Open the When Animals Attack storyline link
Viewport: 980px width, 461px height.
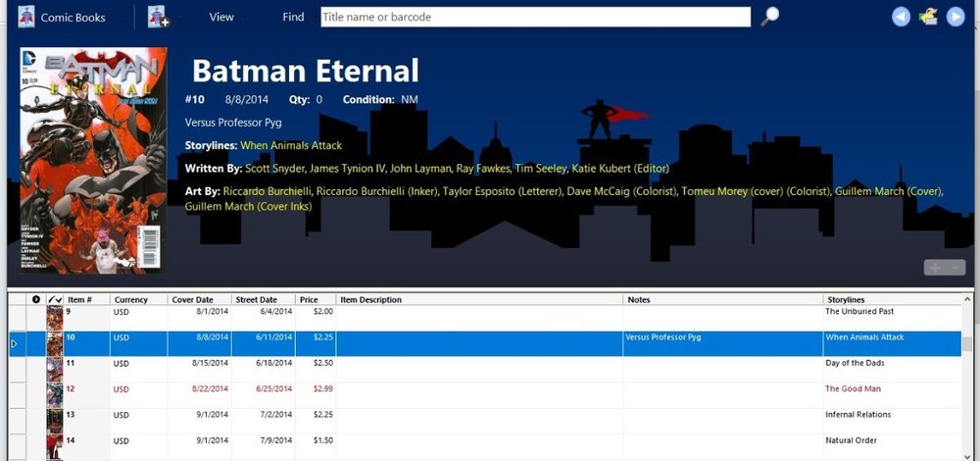pos(291,145)
